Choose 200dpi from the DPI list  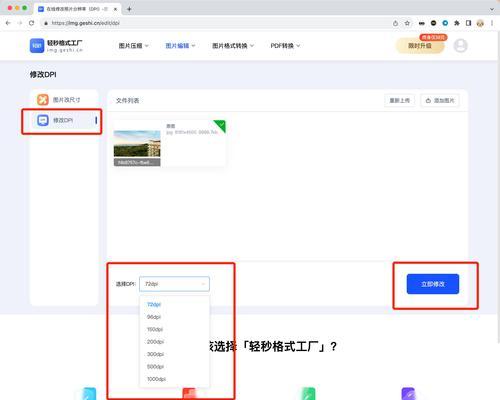[x=174, y=342]
